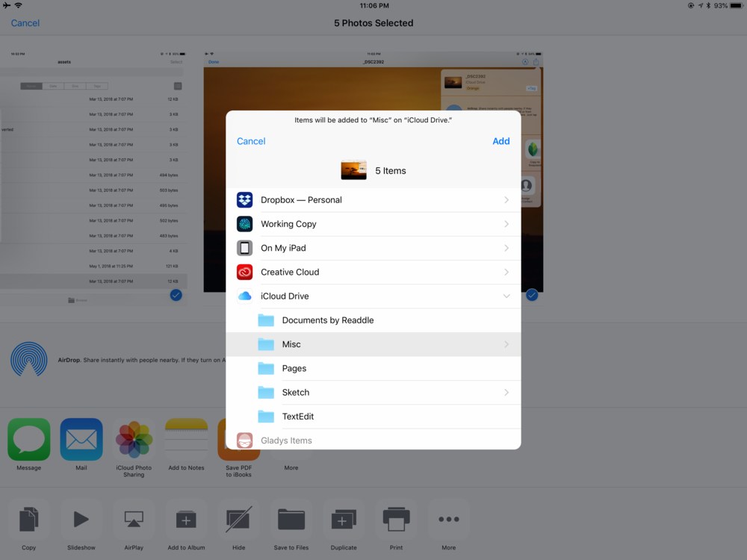
Task: Tap the 5 Items photo thumbnail
Action: click(353, 170)
